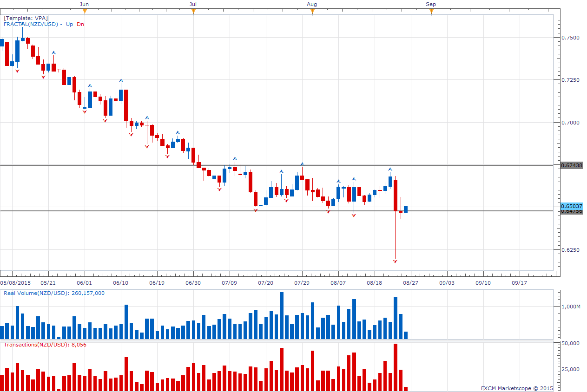Screen dimensions: 587x392
Task: Click the 06/01 date label
Action: click(x=85, y=282)
